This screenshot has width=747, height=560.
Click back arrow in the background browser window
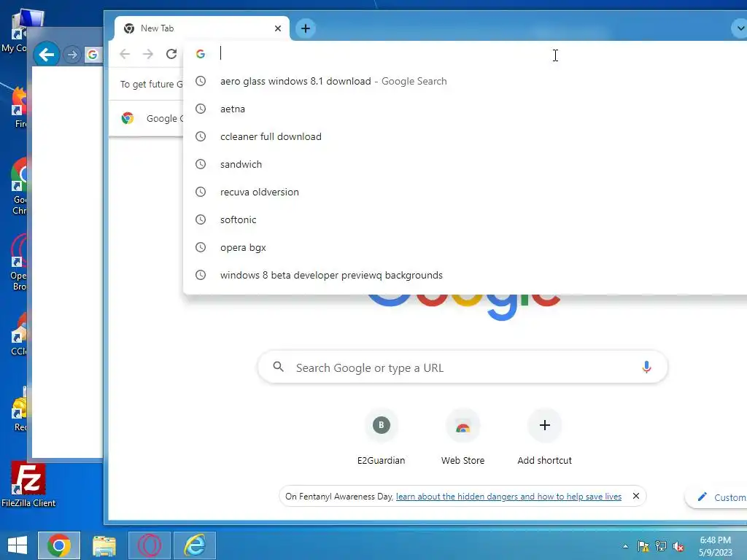coord(47,55)
